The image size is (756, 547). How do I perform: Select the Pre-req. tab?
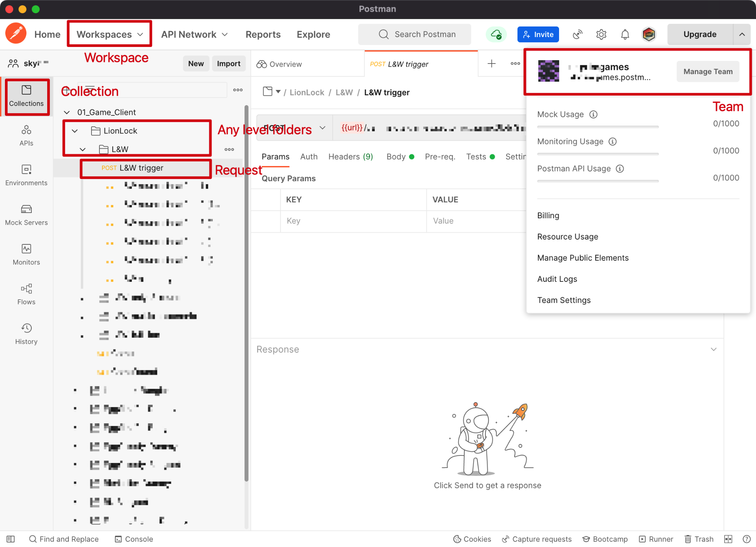pos(440,157)
